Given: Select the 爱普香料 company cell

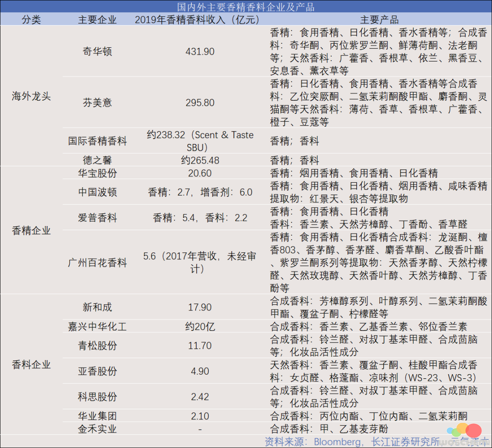Looking at the screenshot, I should tap(97, 217).
